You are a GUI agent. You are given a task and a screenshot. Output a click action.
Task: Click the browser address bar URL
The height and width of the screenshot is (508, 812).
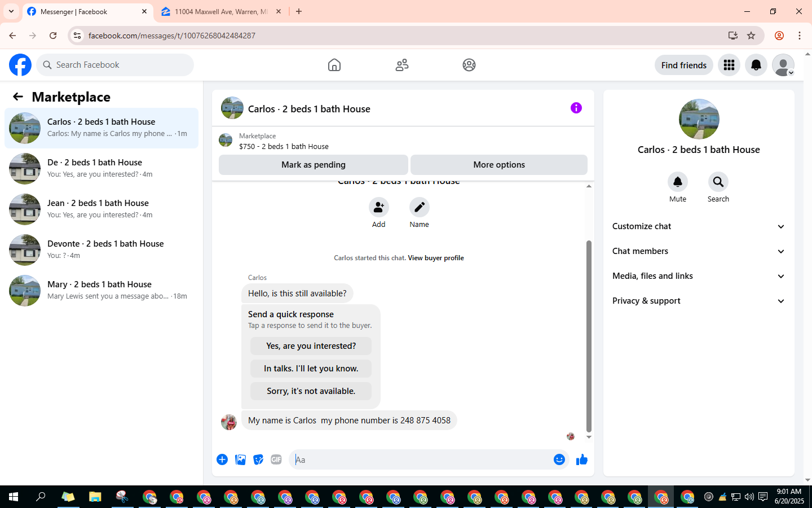click(172, 36)
